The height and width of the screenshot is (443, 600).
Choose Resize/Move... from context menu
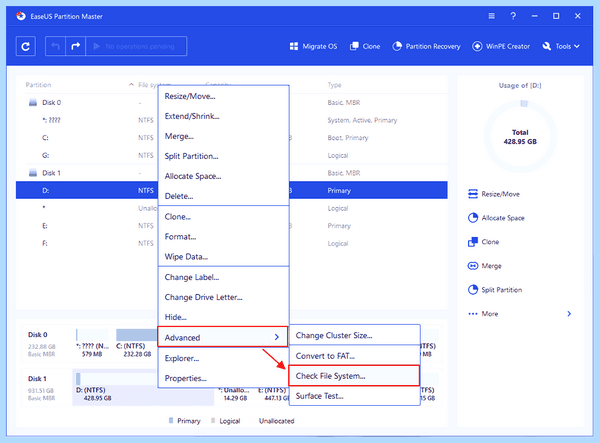click(x=223, y=96)
